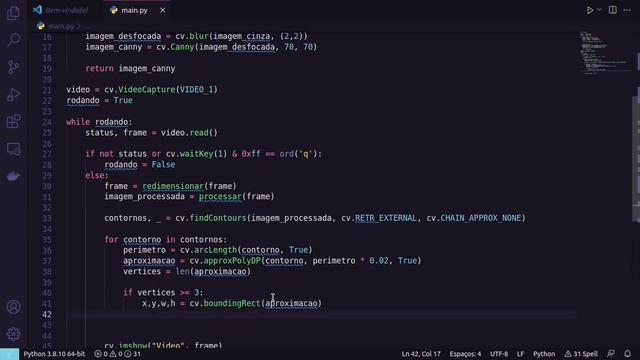Click the findContours method name

pos(218,218)
